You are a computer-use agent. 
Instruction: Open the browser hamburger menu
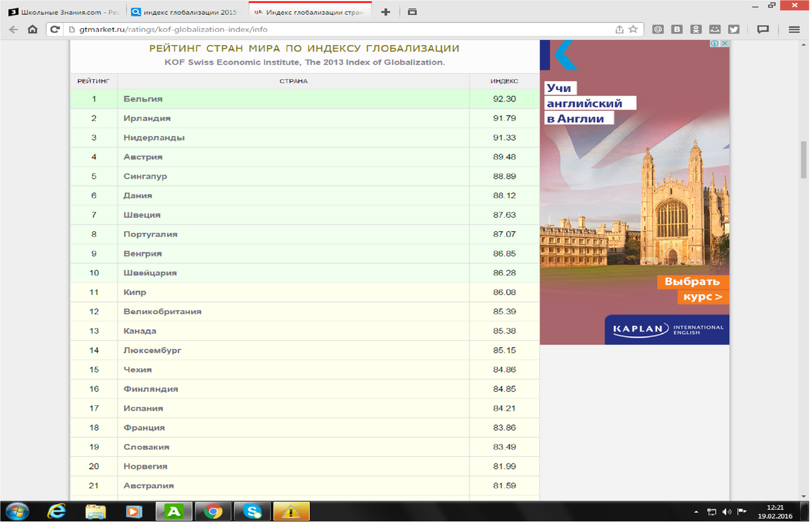[x=794, y=29]
